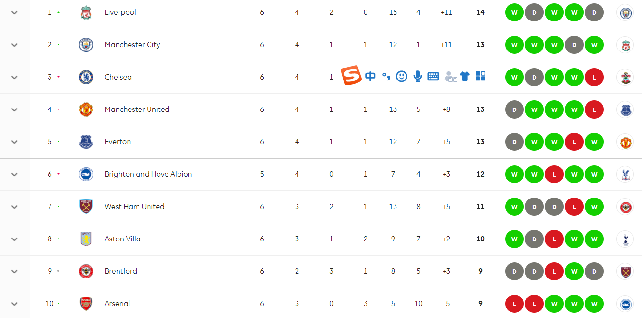Click Arsenal's first red L form result
This screenshot has width=644, height=318.
coord(515,304)
